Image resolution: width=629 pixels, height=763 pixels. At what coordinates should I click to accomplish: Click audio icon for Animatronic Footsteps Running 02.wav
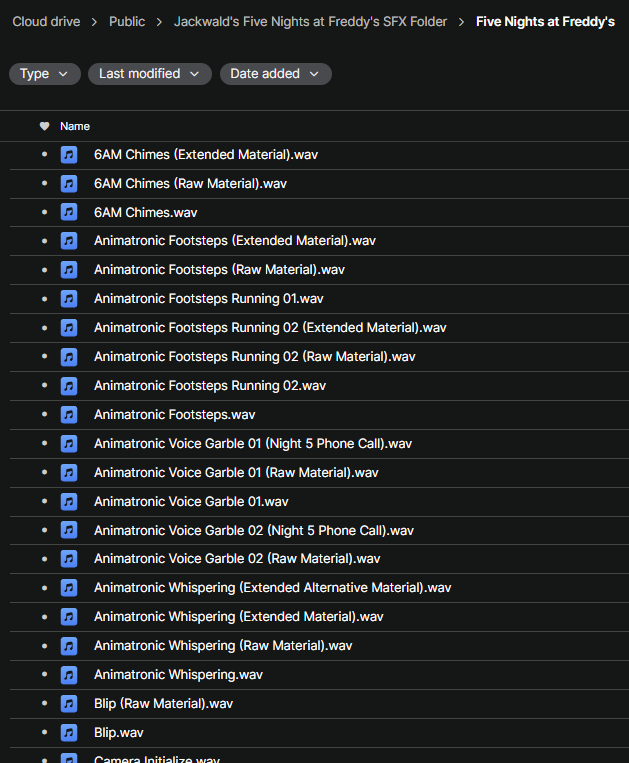[69, 385]
